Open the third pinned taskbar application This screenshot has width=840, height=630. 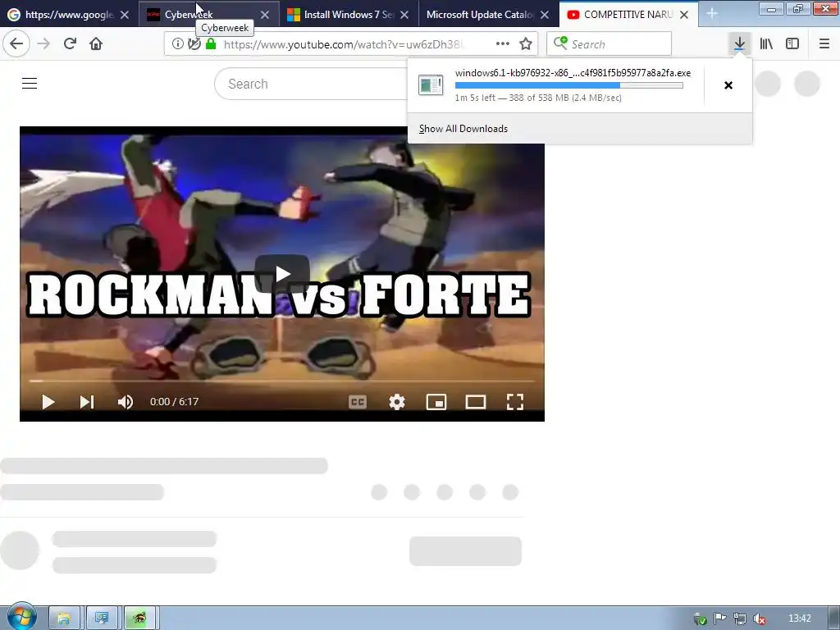(139, 619)
